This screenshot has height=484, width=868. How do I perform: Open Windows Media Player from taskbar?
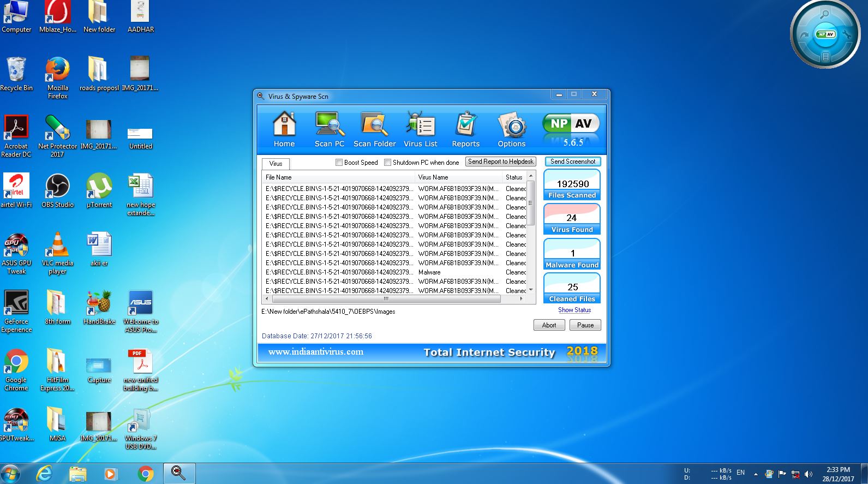(x=111, y=473)
